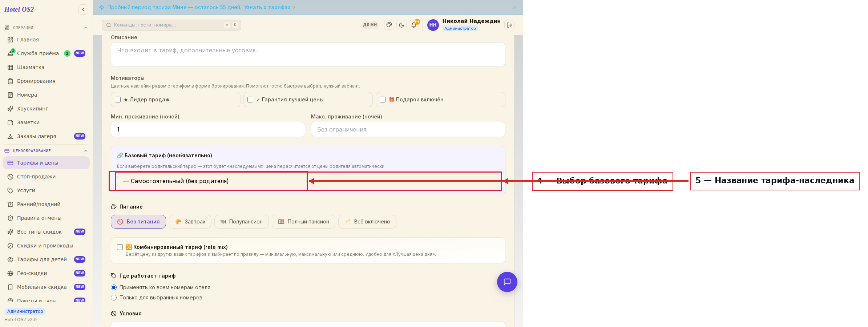The width and height of the screenshot is (868, 327).
Task: Open Скидки и промокоды percent icon
Action: point(11,246)
